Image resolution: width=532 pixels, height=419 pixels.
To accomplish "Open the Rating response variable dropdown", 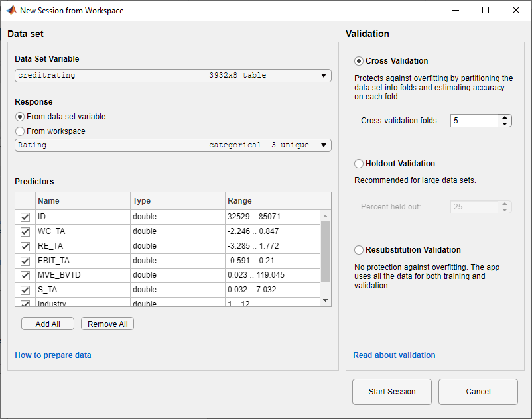I will [x=324, y=145].
